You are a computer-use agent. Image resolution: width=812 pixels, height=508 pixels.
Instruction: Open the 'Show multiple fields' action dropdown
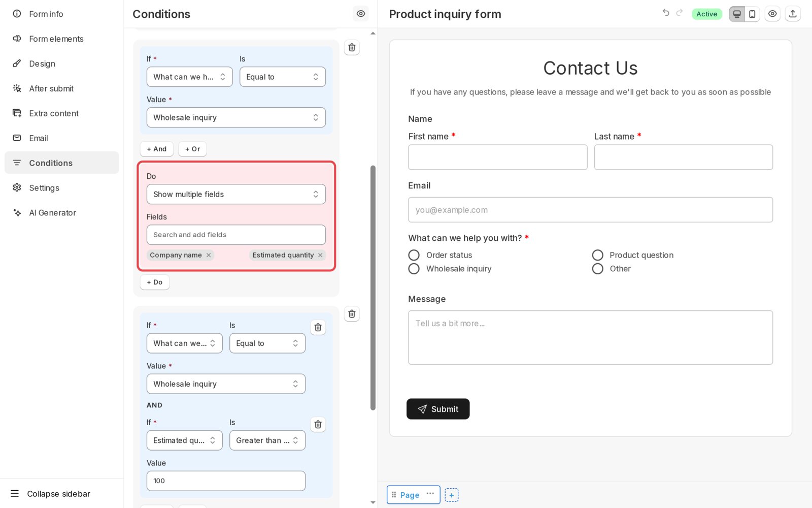click(236, 194)
